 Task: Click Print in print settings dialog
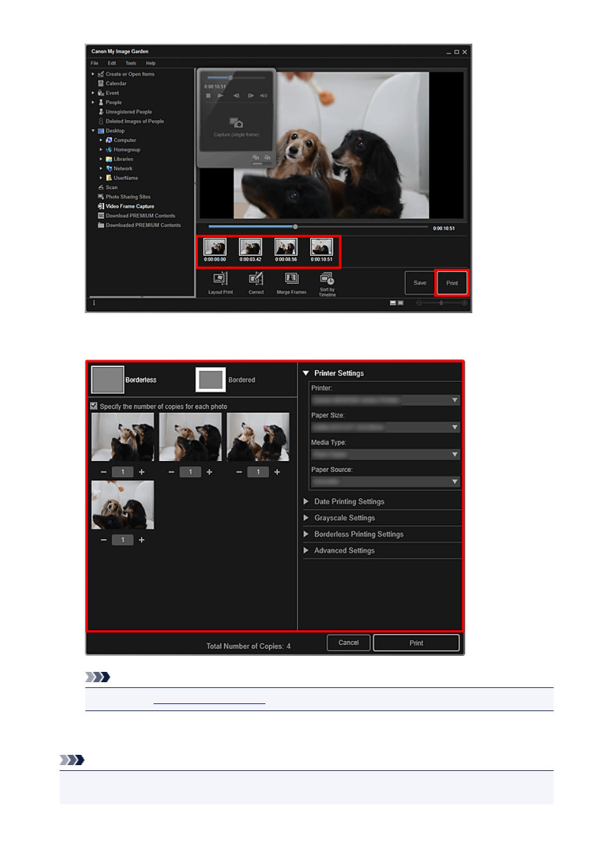(x=416, y=643)
